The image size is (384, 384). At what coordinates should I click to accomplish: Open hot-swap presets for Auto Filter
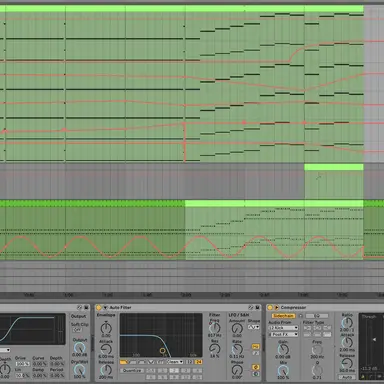tap(251, 307)
